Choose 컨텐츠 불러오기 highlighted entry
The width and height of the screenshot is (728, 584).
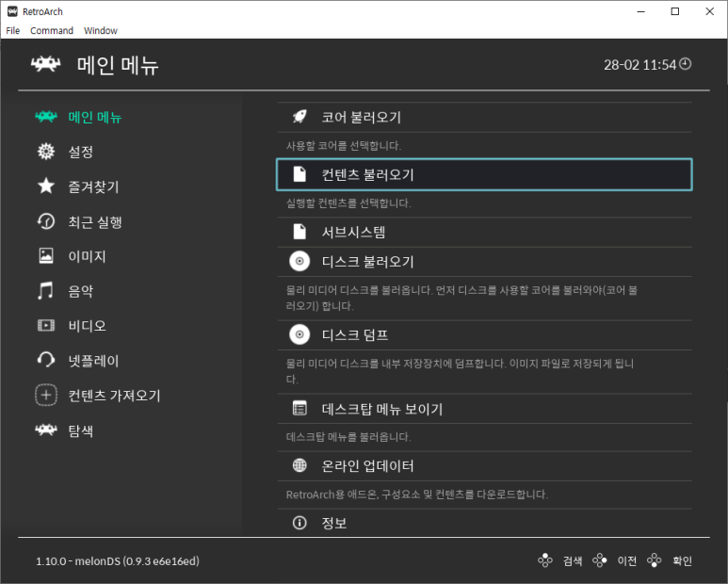(x=484, y=174)
